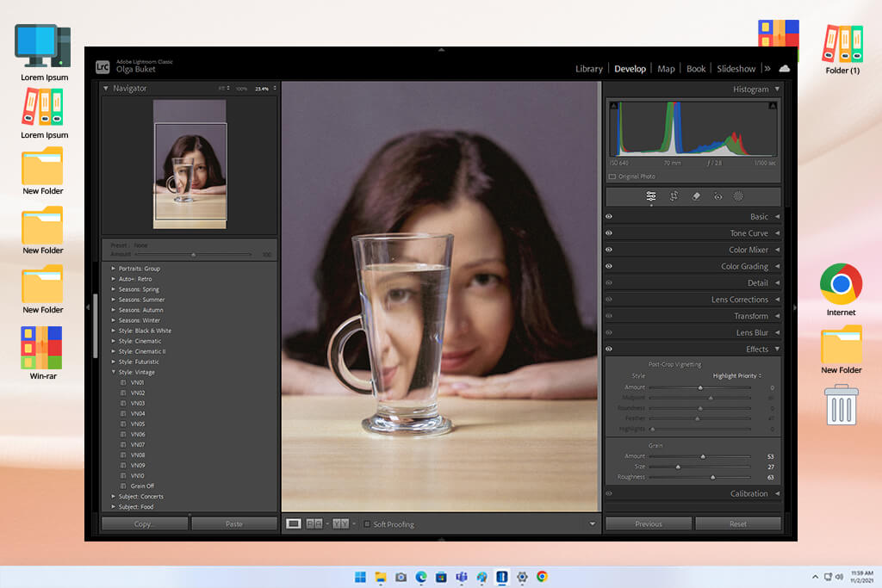Open Microsoft Store from taskbar
This screenshot has height=588, width=882.
pos(441,577)
